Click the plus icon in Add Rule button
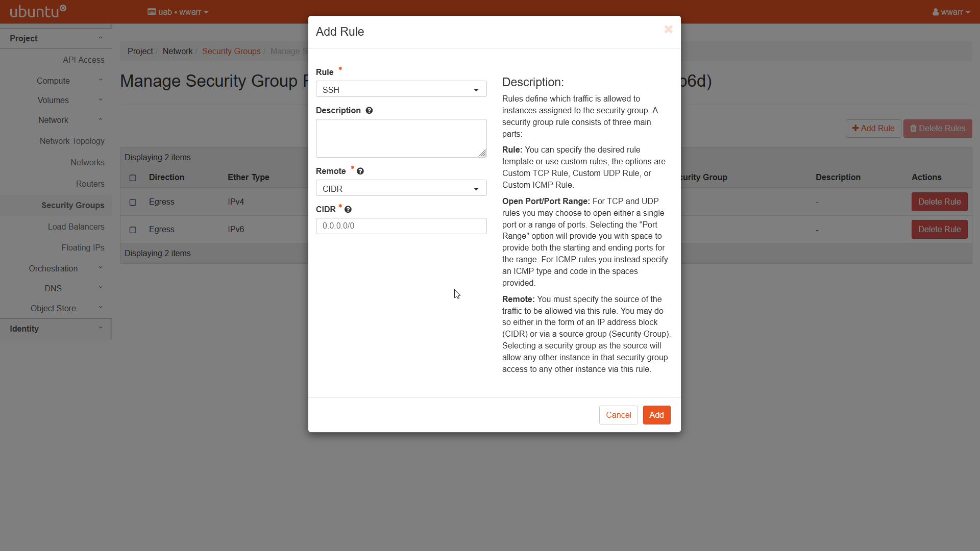 coord(855,129)
